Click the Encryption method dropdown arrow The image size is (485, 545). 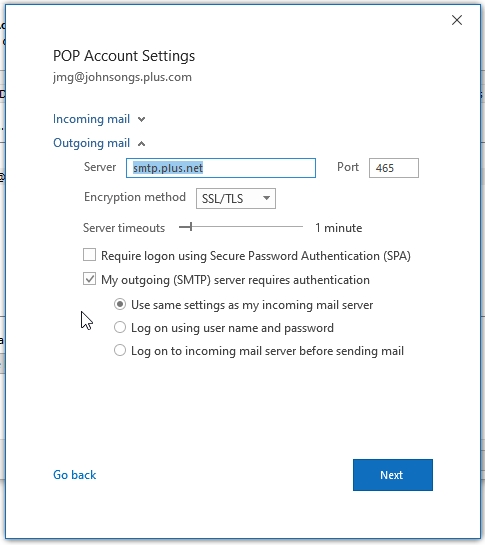(x=266, y=198)
